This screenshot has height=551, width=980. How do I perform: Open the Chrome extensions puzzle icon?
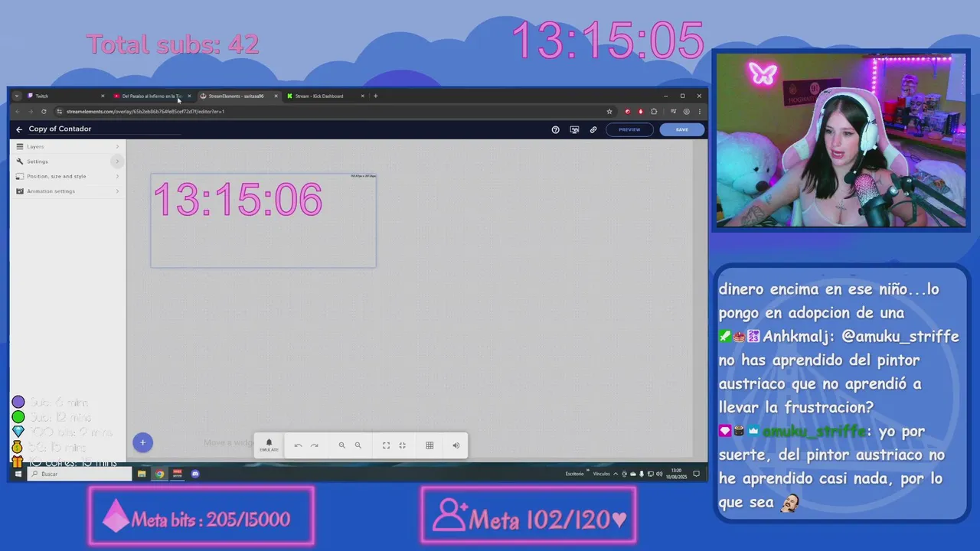(654, 112)
